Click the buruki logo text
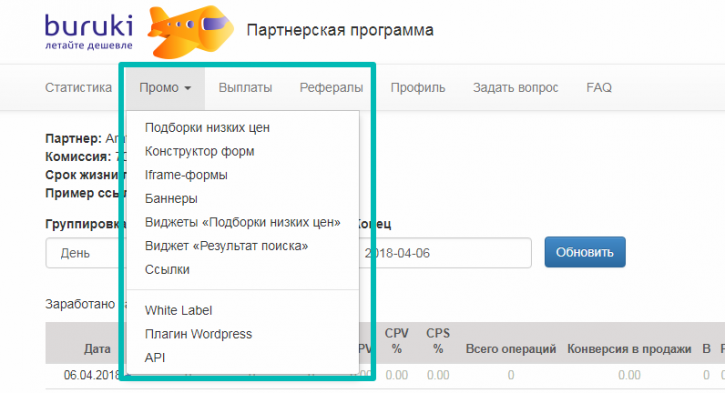The image size is (725, 393). click(89, 26)
